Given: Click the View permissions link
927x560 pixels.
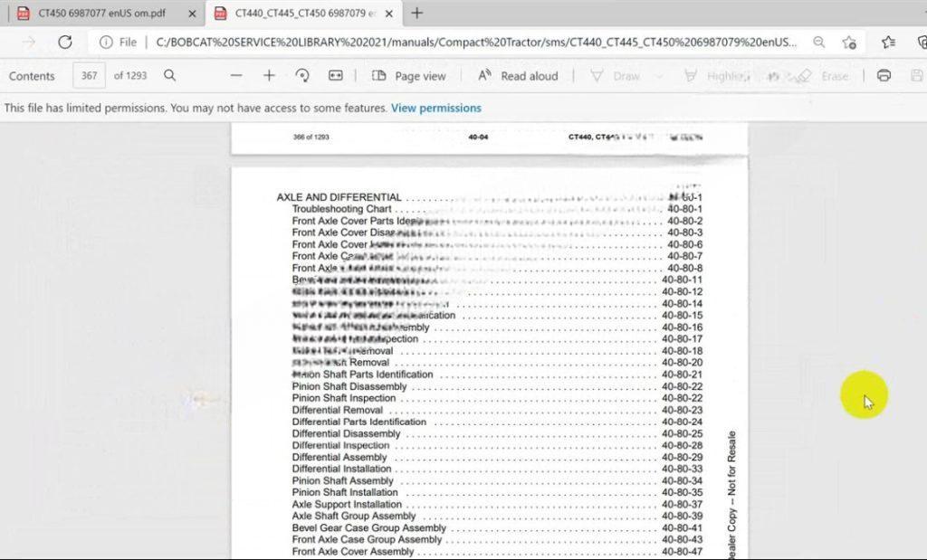Looking at the screenshot, I should coord(435,108).
